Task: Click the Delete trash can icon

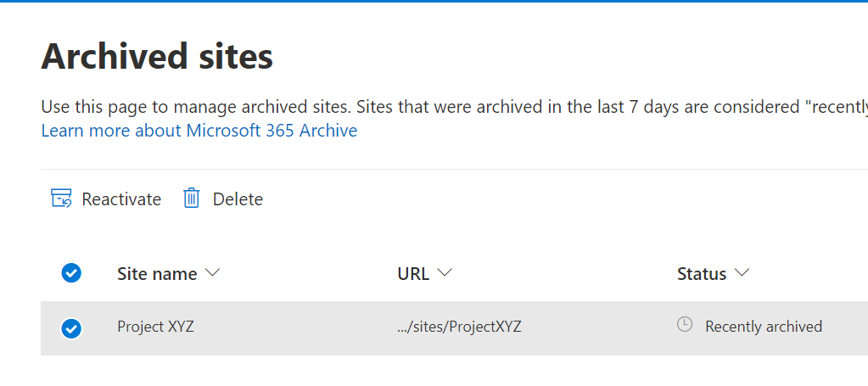Action: (192, 199)
